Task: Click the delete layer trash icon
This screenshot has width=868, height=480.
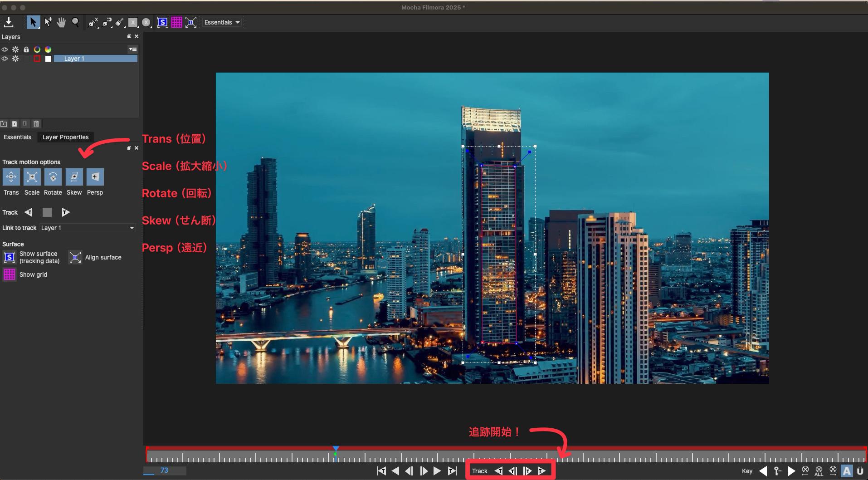Action: [36, 124]
